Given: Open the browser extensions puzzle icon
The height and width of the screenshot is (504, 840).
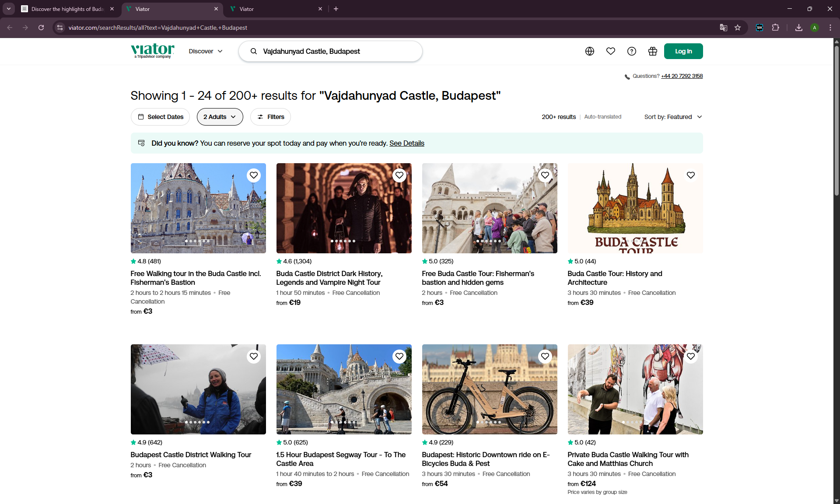Looking at the screenshot, I should tap(775, 28).
